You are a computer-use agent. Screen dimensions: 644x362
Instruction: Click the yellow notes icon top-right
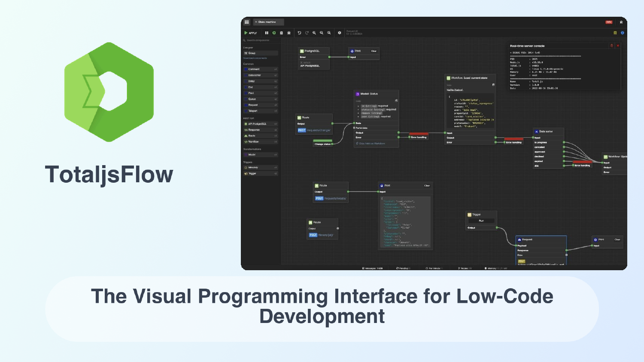click(x=615, y=33)
